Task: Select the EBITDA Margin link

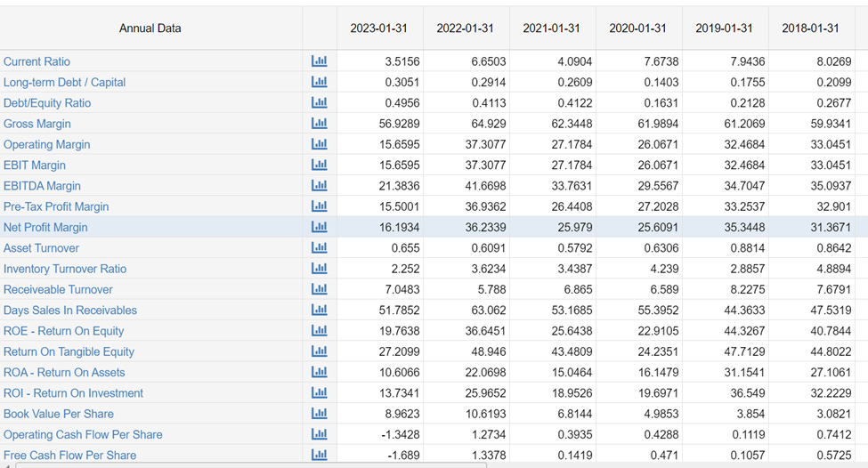Action: 42,186
